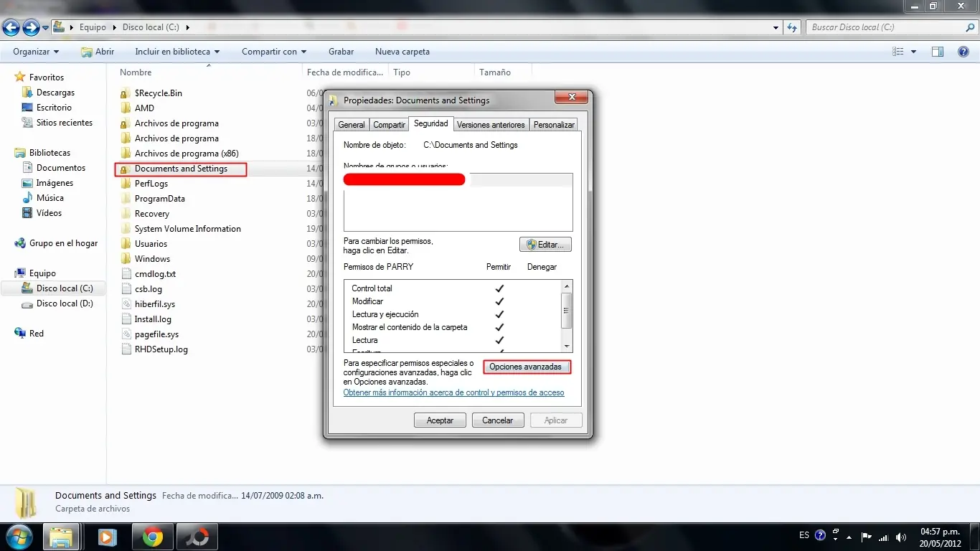Screen dimensions: 980x551
Task: Select Descargas in Favoritos sidebar
Action: coord(55,93)
